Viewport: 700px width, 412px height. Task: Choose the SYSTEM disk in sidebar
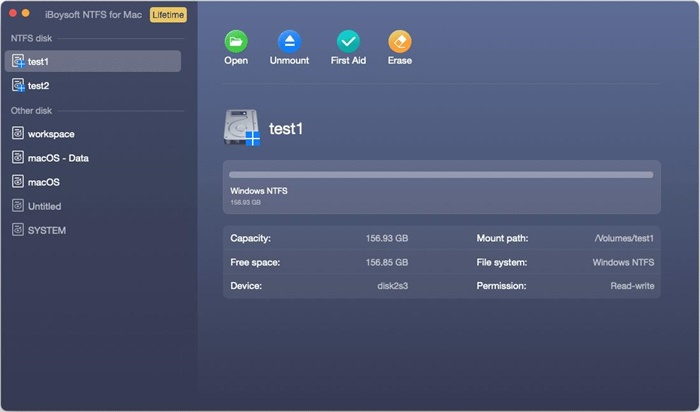tap(46, 230)
